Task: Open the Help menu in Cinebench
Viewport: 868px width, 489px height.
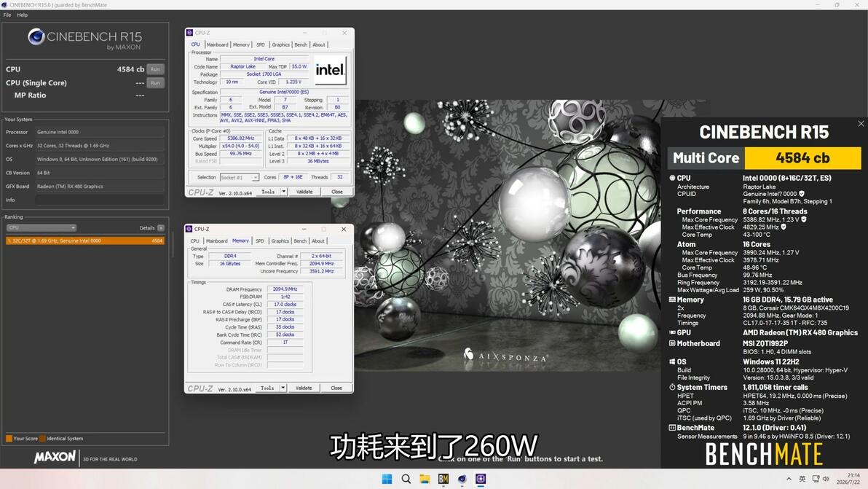Action: [22, 15]
